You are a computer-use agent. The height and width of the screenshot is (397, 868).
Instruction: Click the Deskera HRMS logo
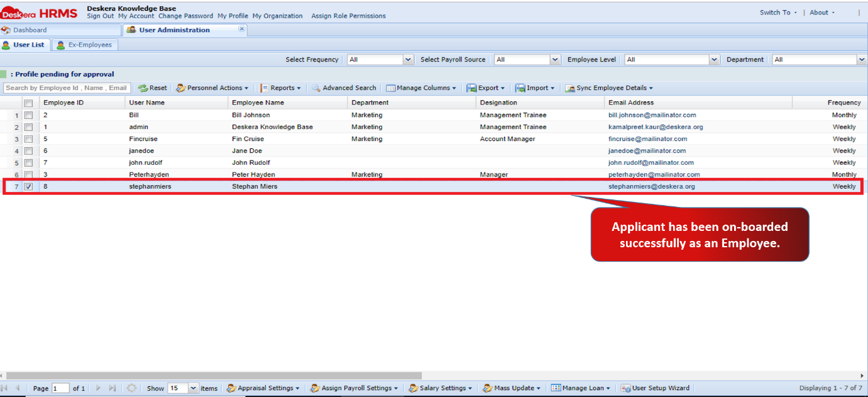(39, 13)
